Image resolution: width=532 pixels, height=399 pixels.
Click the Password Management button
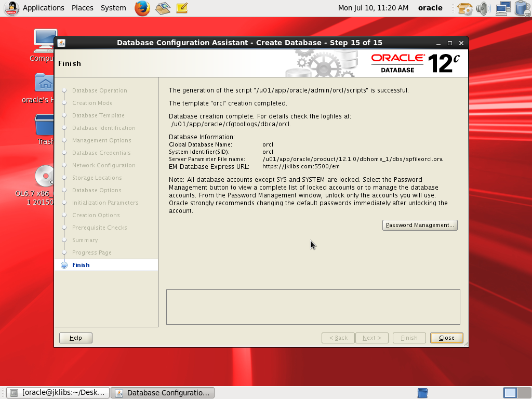420,225
